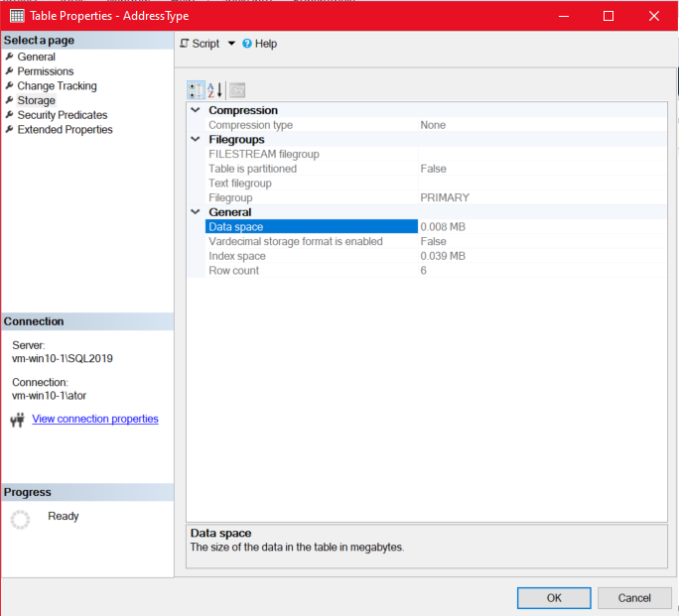Click the Data space description text
The width and height of the screenshot is (679, 616).
point(297,547)
